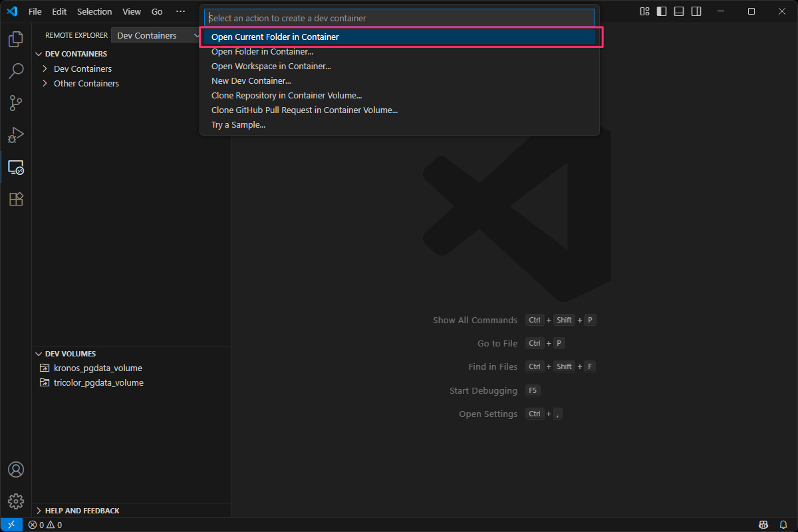The width and height of the screenshot is (798, 532).
Task: Open the Explorer view in activity bar
Action: pyautogui.click(x=16, y=39)
